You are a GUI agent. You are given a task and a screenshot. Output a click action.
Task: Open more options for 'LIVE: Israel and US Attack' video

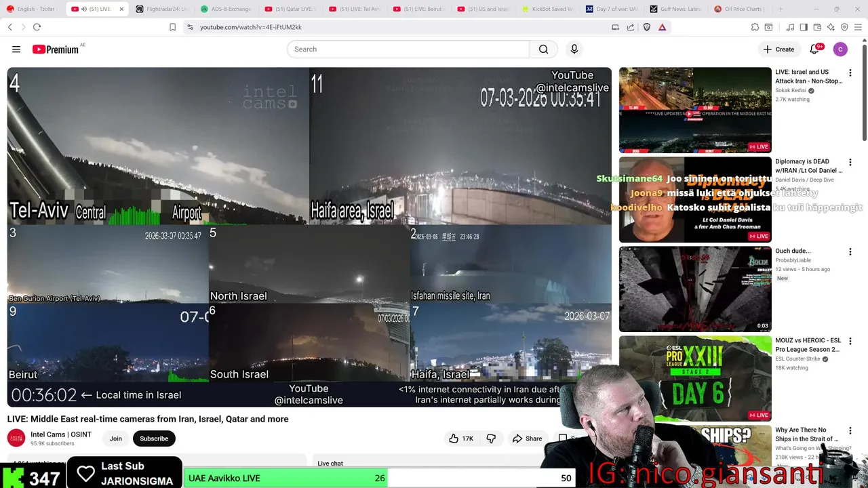pos(850,73)
